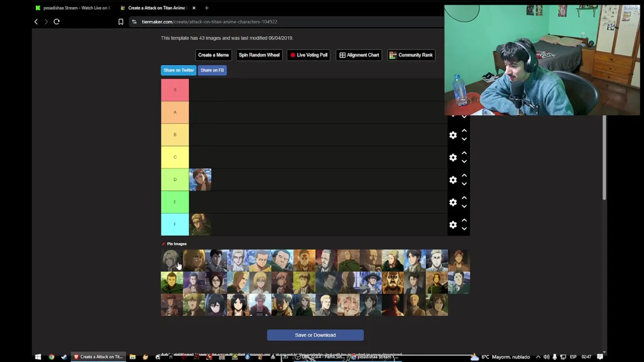Open settings gear for B tier row

pyautogui.click(x=453, y=135)
